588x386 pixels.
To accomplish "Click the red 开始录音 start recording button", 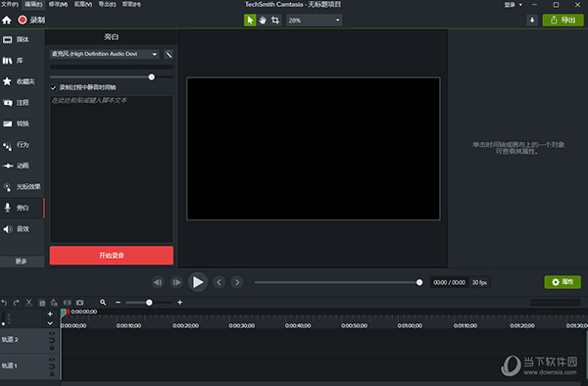I will tap(112, 255).
